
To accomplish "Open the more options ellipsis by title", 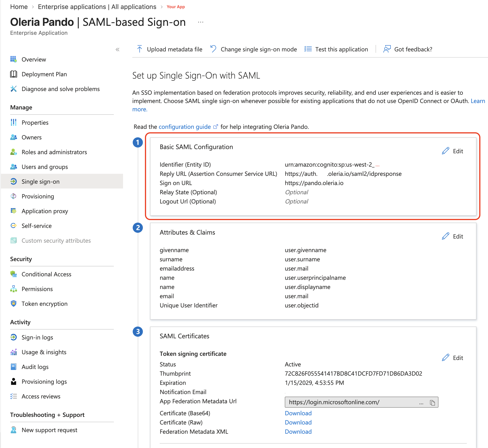I will (x=201, y=22).
